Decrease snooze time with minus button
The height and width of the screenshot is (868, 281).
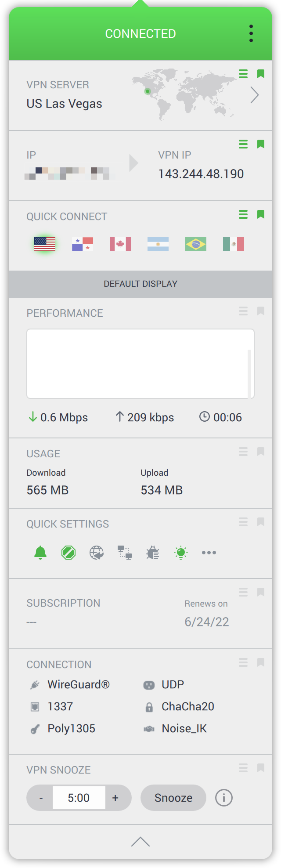coord(41,798)
